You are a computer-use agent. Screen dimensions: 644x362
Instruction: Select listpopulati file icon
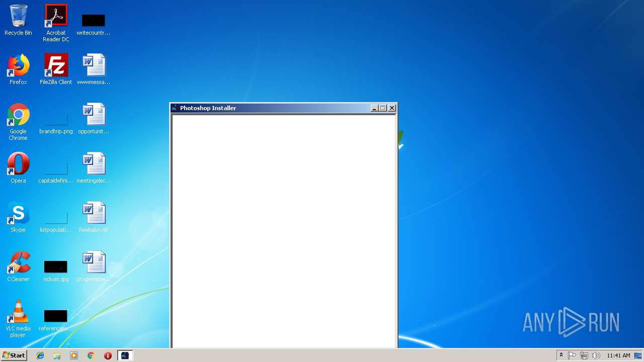(56, 222)
